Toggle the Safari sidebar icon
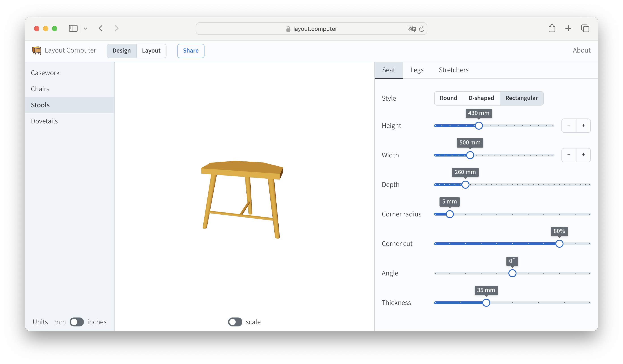 tap(73, 28)
